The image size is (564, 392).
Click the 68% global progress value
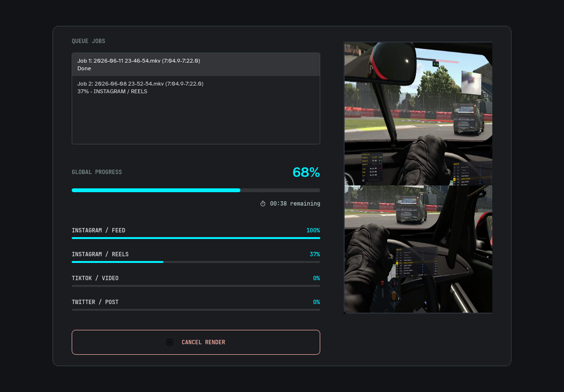click(306, 172)
